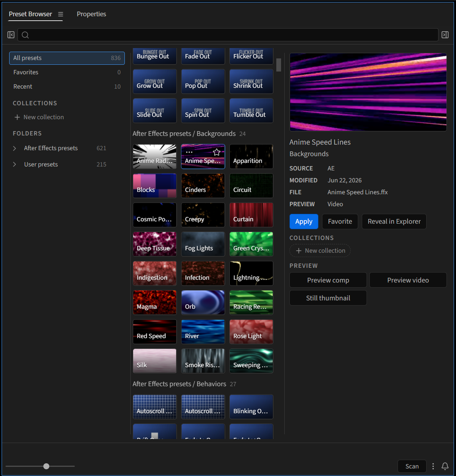Viewport: 456px width, 476px height.
Task: Select the Cosmic Power preset thumbnail
Action: point(155,215)
